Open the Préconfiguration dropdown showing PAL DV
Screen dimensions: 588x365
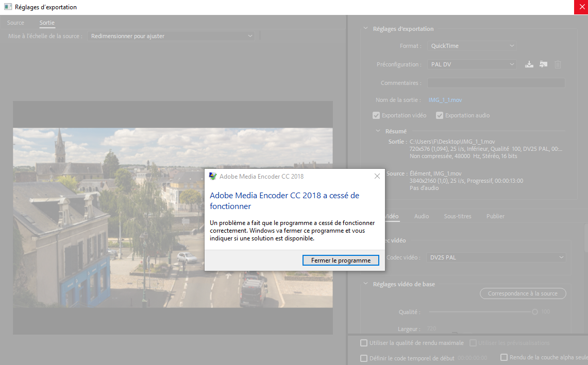(x=472, y=64)
